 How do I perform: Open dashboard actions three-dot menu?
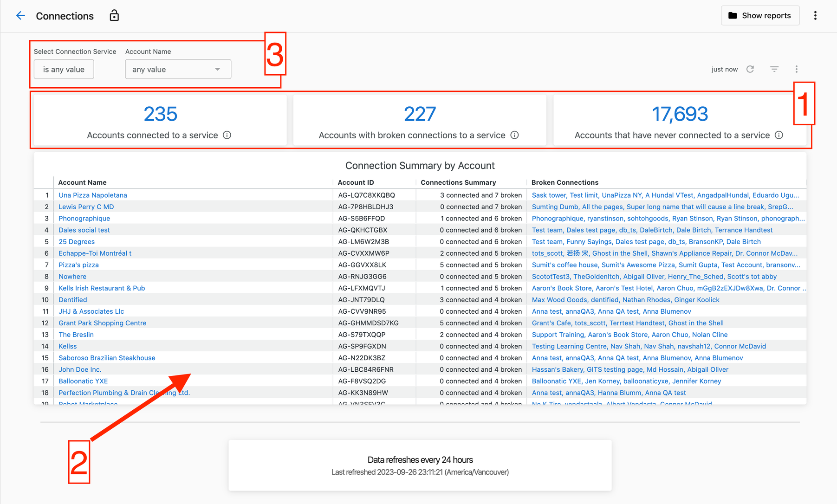click(x=797, y=69)
